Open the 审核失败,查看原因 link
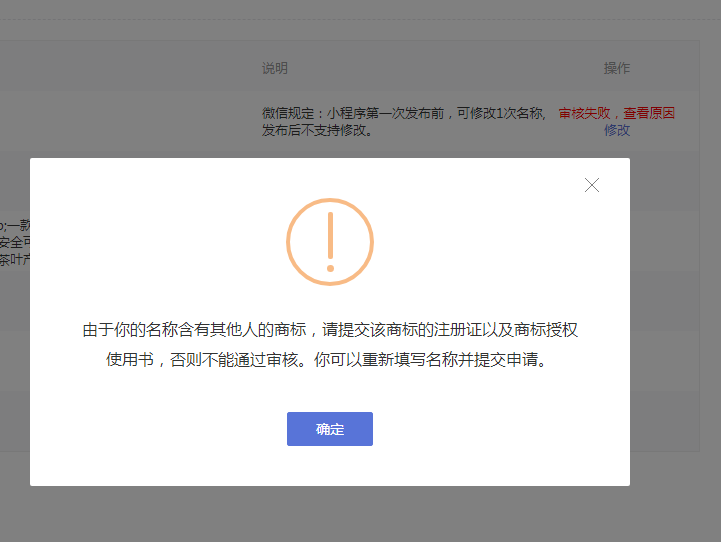 click(x=617, y=113)
